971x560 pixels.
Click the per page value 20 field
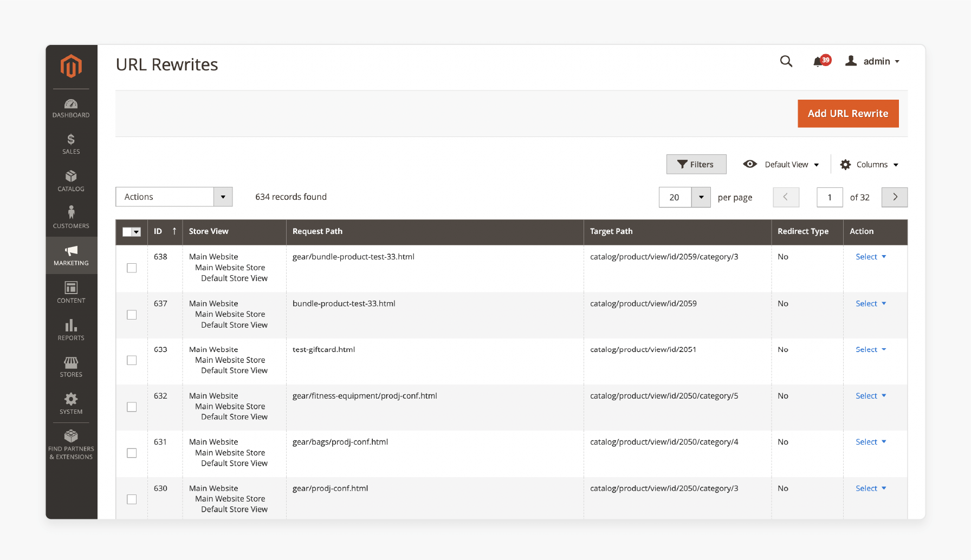pos(675,197)
